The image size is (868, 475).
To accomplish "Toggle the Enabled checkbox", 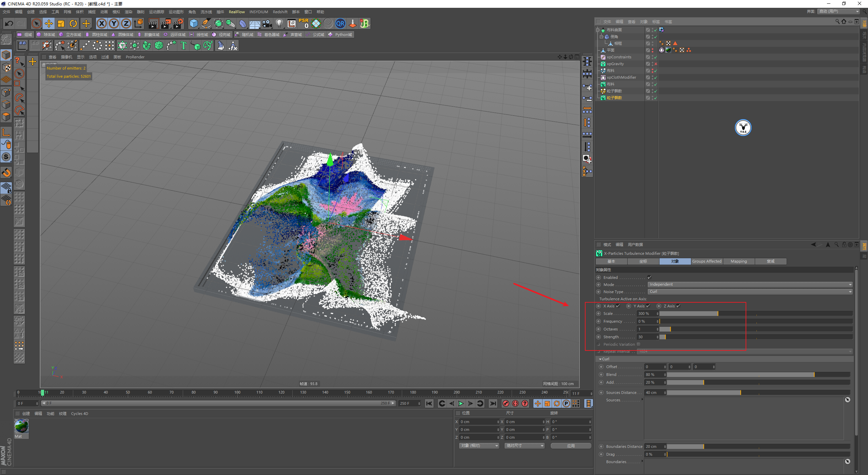I will [x=649, y=278].
